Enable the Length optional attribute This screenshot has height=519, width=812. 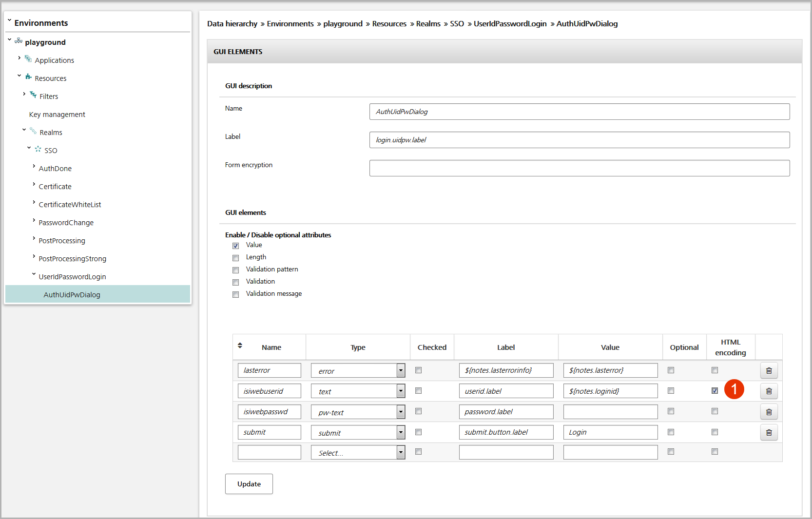click(x=236, y=258)
